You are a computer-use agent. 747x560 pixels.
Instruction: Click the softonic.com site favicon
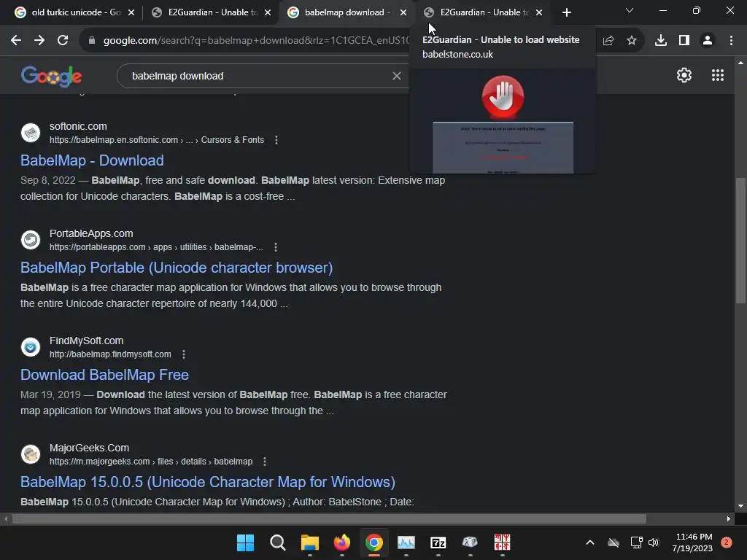click(x=31, y=133)
